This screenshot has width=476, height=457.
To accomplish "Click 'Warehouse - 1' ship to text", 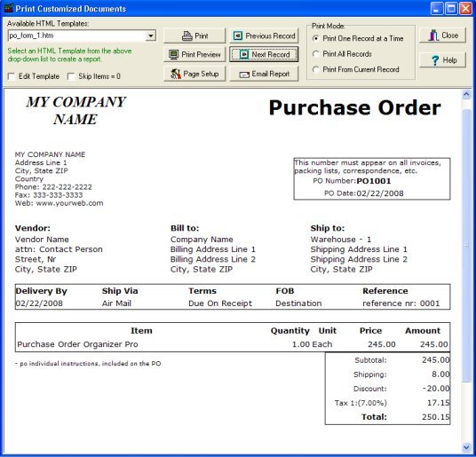I will 341,240.
